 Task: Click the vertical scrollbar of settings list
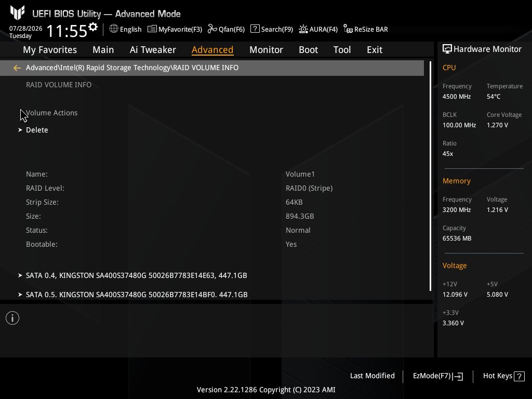430,177
